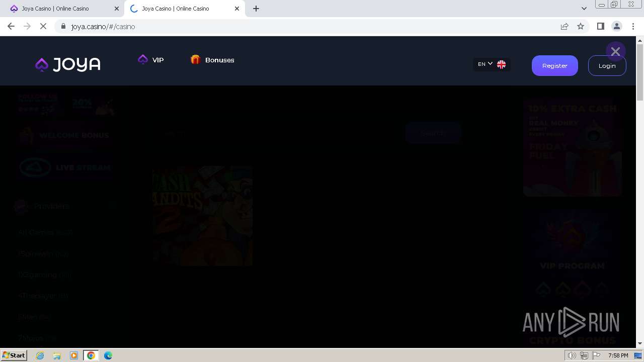Click the UK flag icon
The width and height of the screenshot is (644, 362).
pos(501,64)
